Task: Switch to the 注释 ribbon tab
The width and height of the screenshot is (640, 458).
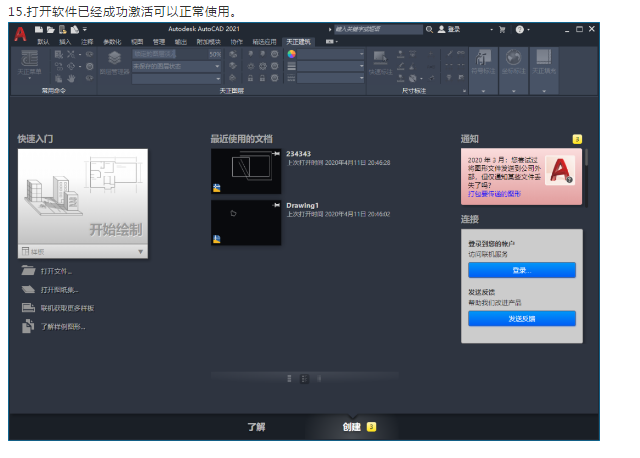Action: (x=87, y=42)
